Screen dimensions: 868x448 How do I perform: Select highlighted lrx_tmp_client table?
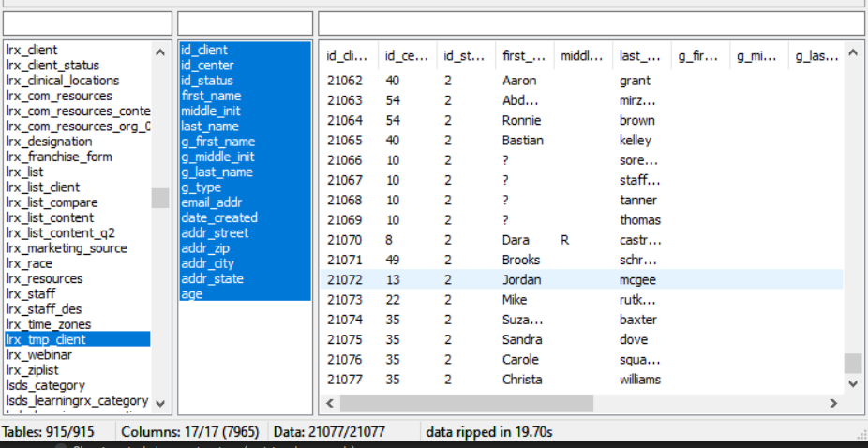(x=78, y=339)
